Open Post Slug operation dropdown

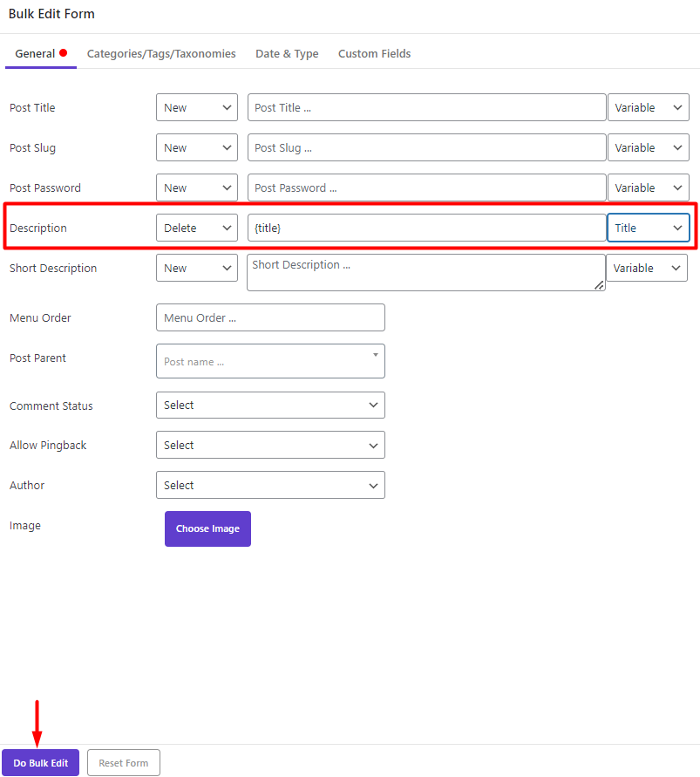click(197, 147)
